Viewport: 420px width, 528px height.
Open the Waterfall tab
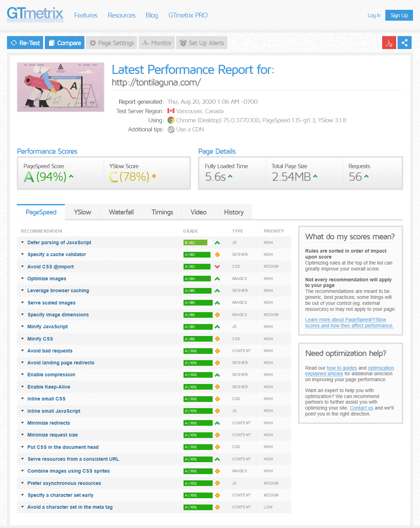click(x=121, y=212)
